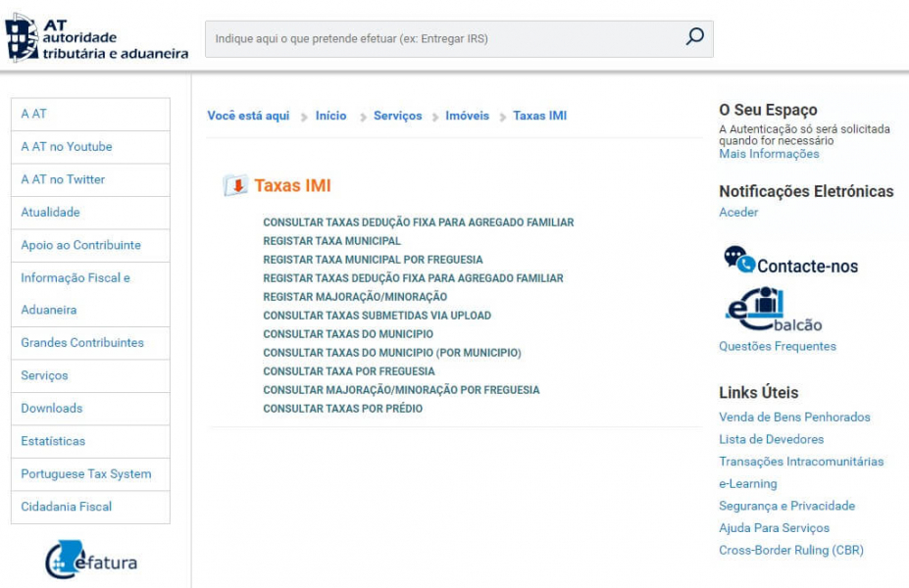
Task: Click Aceder under Notificações Eletrónicas
Action: pyautogui.click(x=738, y=213)
